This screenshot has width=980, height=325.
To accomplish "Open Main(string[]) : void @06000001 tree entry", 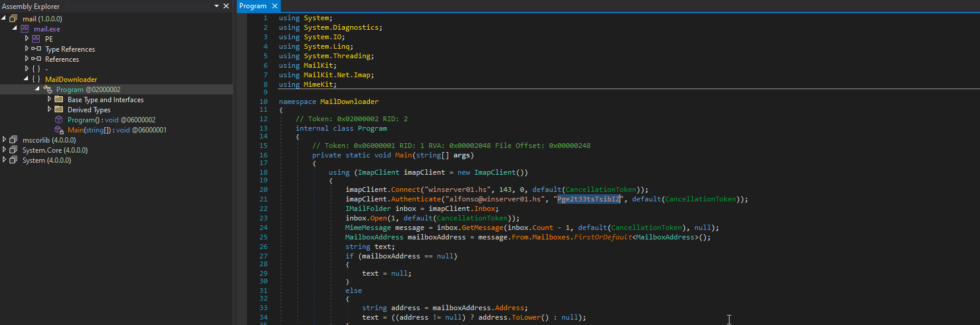I will click(x=117, y=130).
